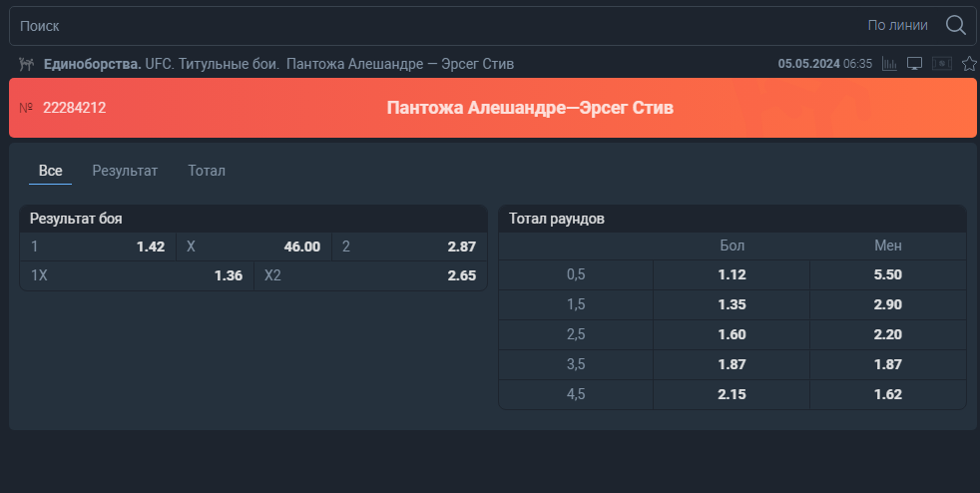Bet on outcome 1 at 1.42

tap(98, 246)
